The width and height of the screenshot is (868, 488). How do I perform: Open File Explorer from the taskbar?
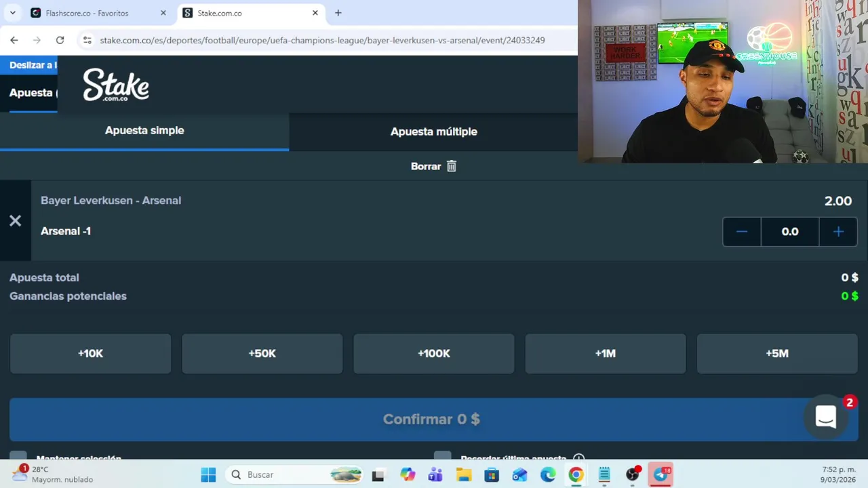464,474
